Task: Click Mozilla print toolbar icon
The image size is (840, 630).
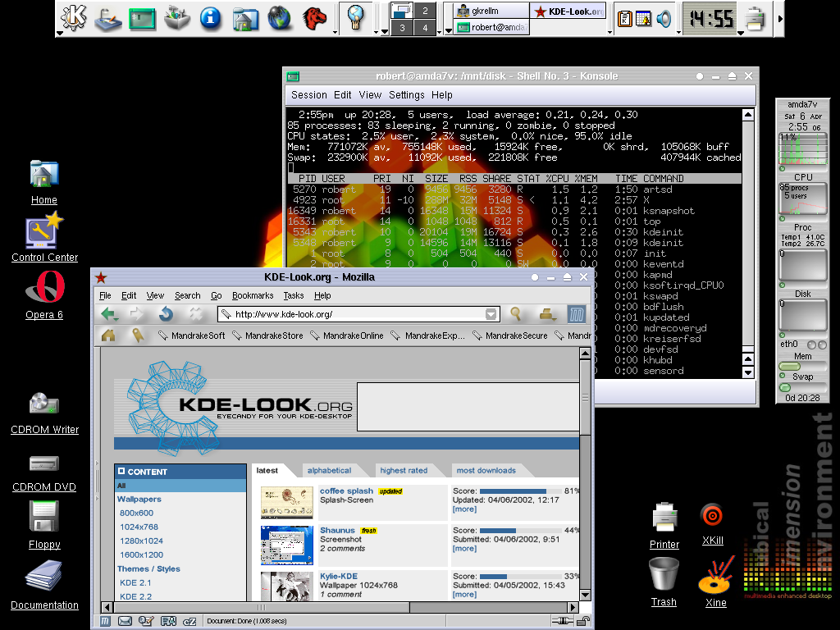Action: [547, 314]
